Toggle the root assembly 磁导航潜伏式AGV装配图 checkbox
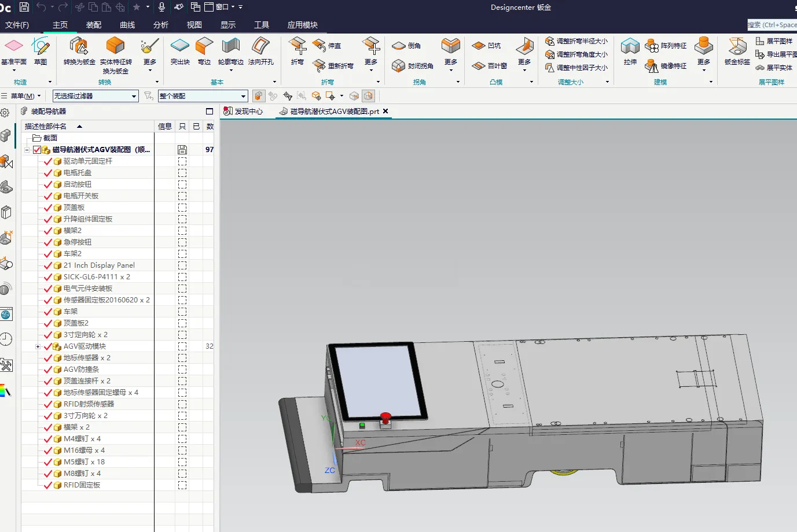The height and width of the screenshot is (532, 797). (x=37, y=150)
